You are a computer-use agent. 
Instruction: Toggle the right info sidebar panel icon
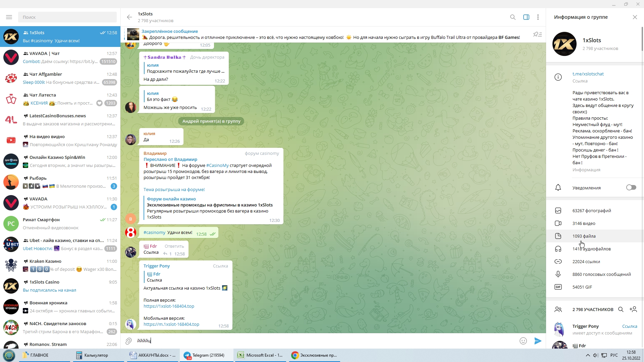526,17
